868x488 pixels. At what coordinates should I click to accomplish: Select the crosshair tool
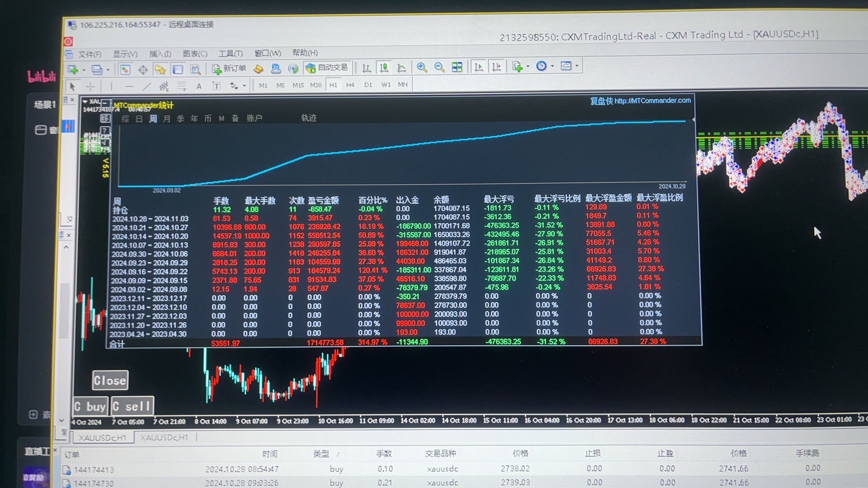pyautogui.click(x=90, y=86)
